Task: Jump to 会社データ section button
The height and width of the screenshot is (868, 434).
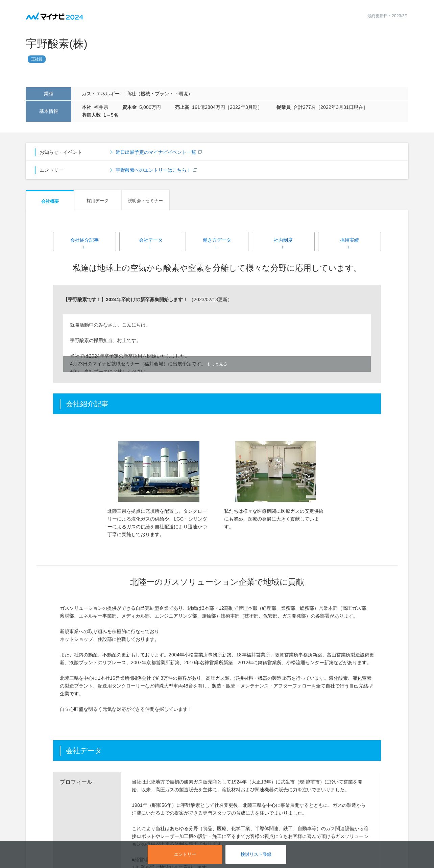Action: coord(151,241)
